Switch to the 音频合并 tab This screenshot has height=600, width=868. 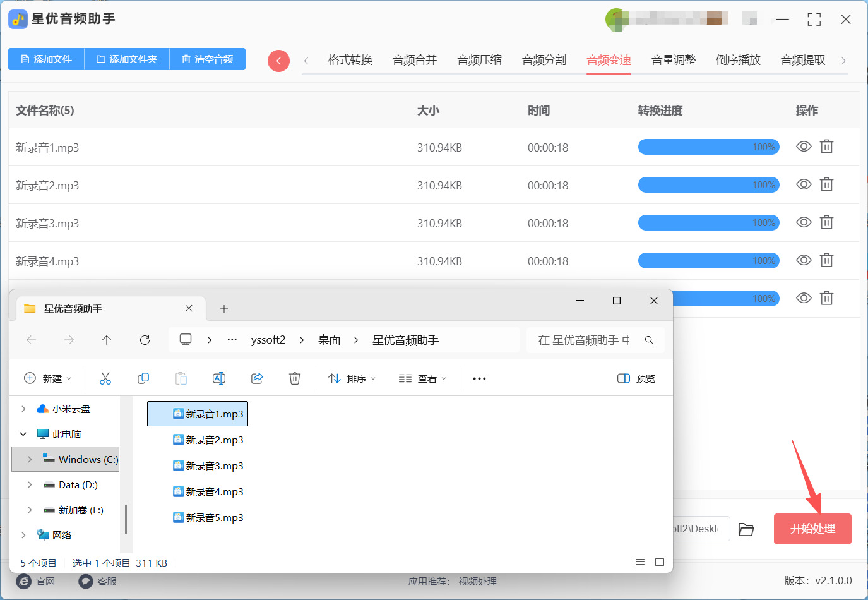pyautogui.click(x=415, y=60)
